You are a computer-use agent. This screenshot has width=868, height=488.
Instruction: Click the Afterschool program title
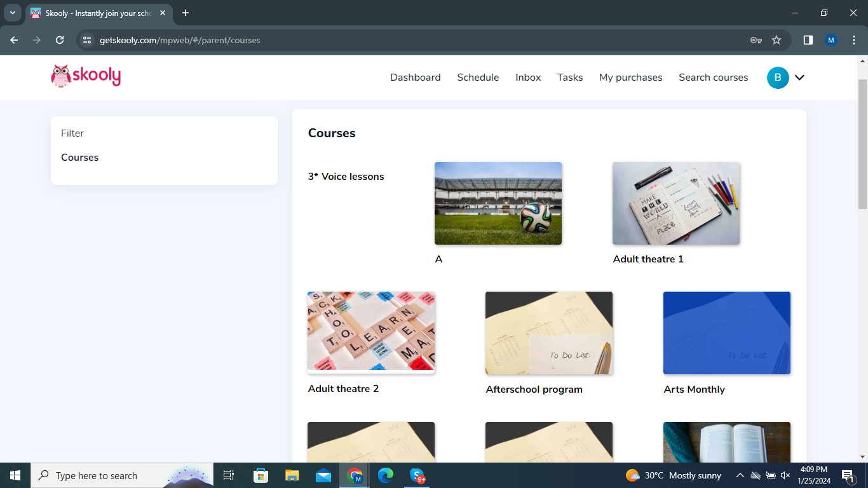coord(534,390)
